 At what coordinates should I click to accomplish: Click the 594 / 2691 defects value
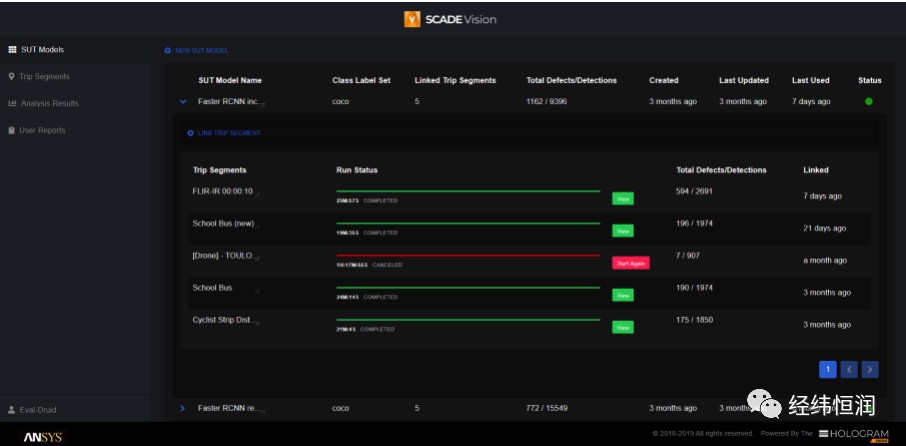[694, 191]
